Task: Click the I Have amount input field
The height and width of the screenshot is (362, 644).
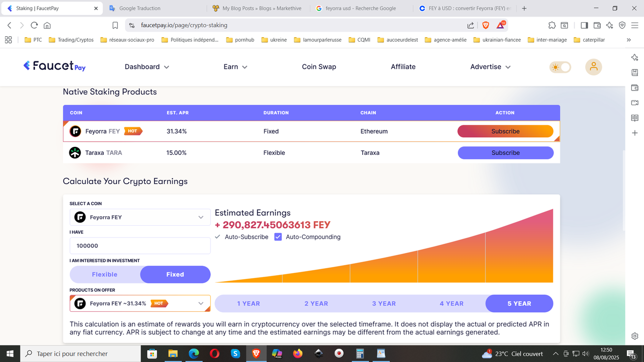Action: pos(140,246)
